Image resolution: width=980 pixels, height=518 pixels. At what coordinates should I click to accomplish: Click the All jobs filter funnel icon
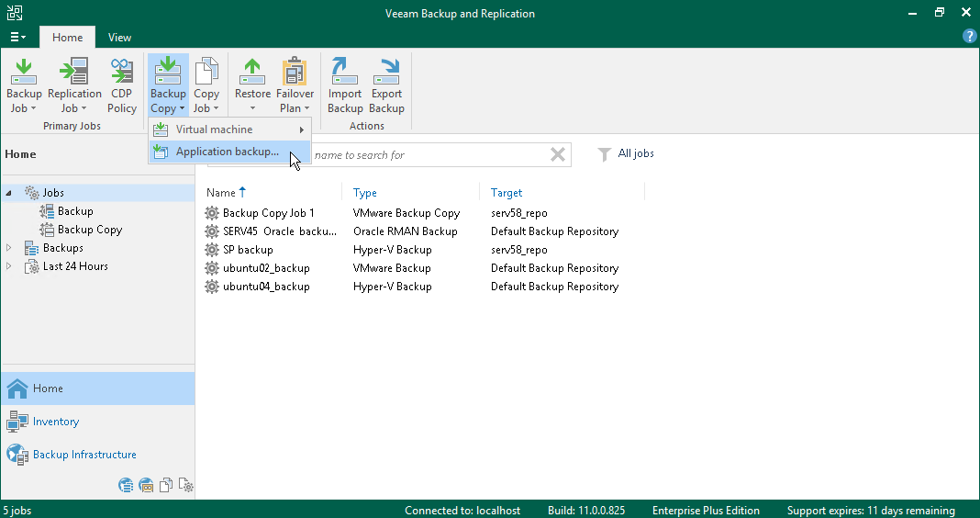604,154
